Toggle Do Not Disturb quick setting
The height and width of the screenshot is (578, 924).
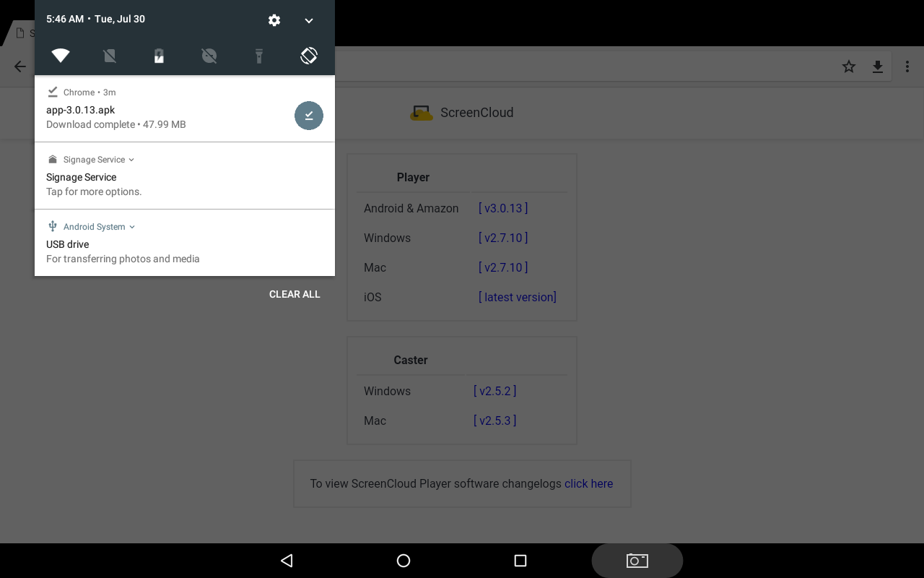(209, 56)
